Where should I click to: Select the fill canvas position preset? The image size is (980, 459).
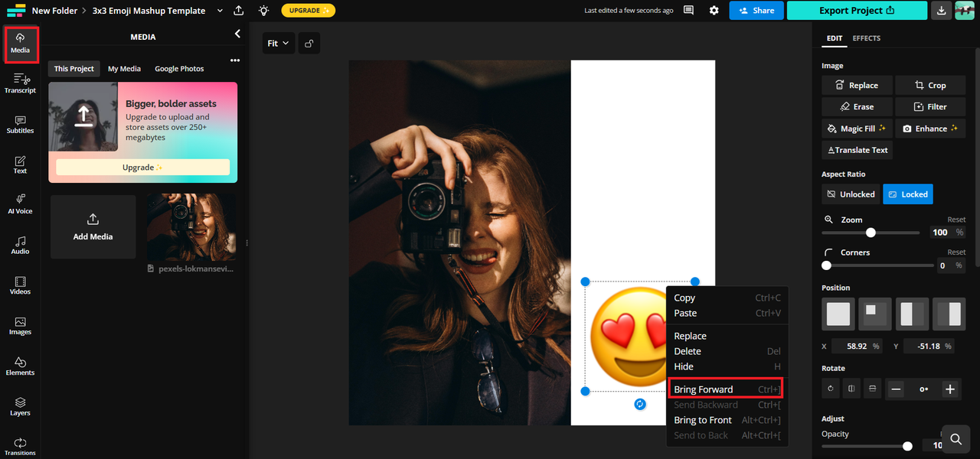point(838,314)
